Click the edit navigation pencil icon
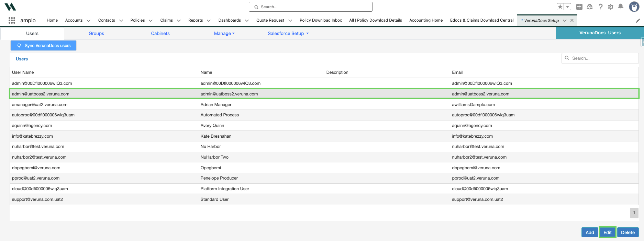 pyautogui.click(x=638, y=21)
